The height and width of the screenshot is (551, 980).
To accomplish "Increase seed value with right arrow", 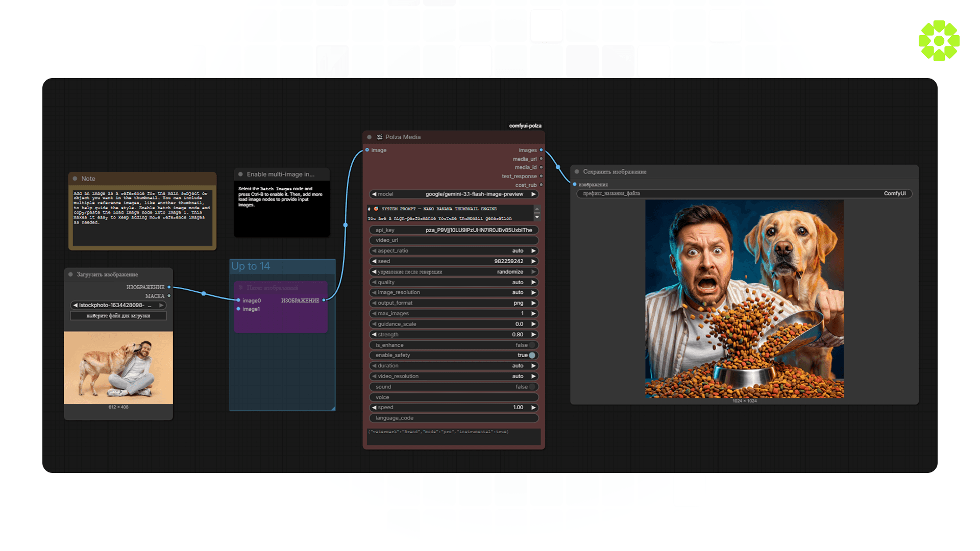I will (533, 261).
